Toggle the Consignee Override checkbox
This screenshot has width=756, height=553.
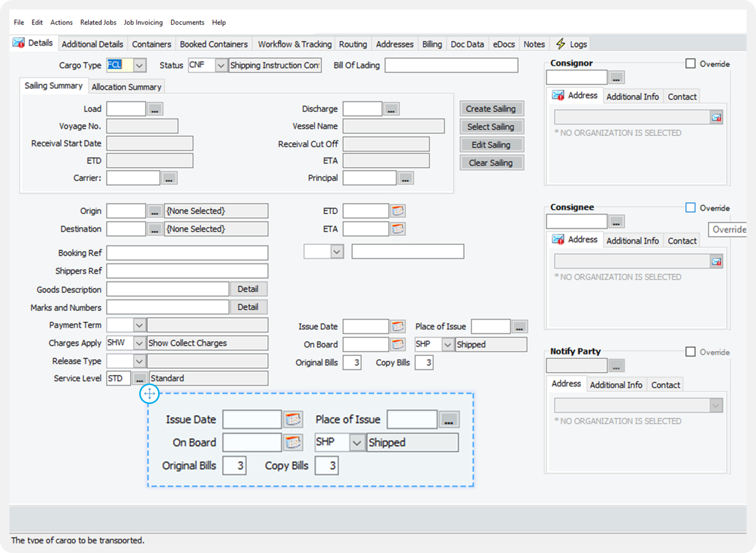(x=690, y=208)
